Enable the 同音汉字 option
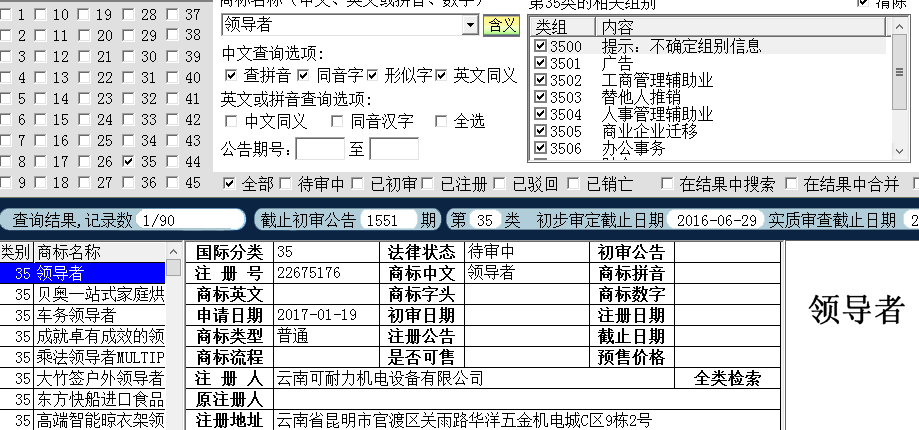This screenshot has height=430, width=919. pos(337,121)
